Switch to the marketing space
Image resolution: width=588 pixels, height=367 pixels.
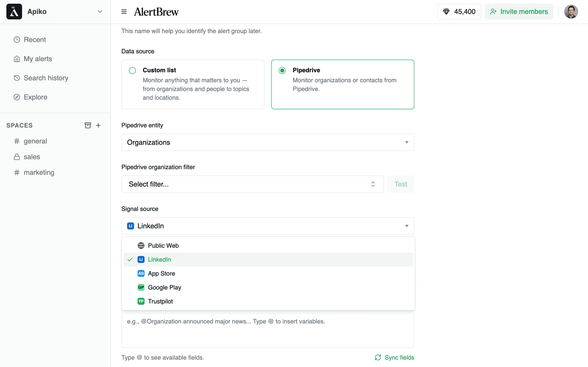pyautogui.click(x=39, y=172)
